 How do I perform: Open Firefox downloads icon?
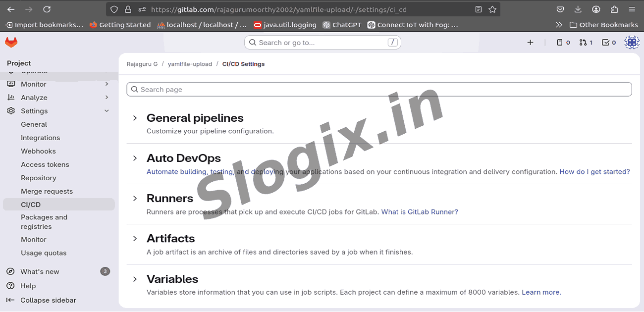click(578, 9)
